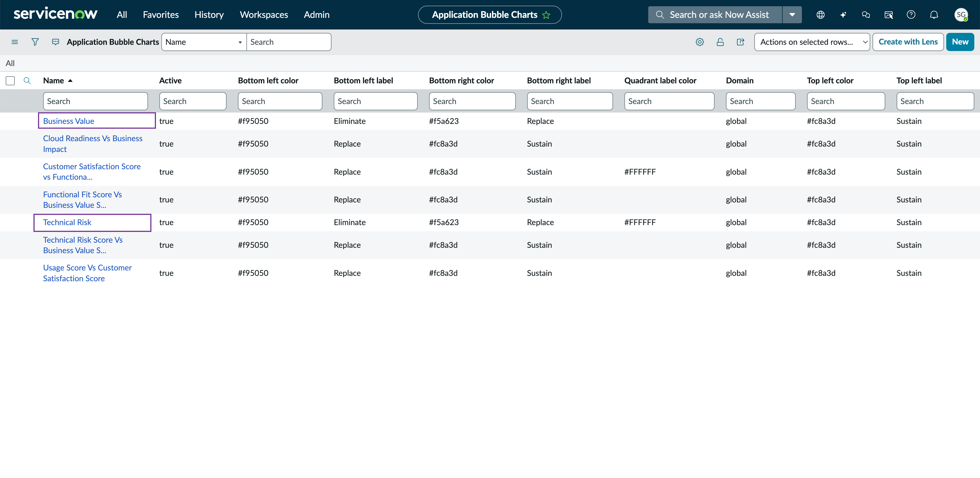Toggle column search magnifier icon
Viewport: 980px width, 478px height.
point(27,81)
